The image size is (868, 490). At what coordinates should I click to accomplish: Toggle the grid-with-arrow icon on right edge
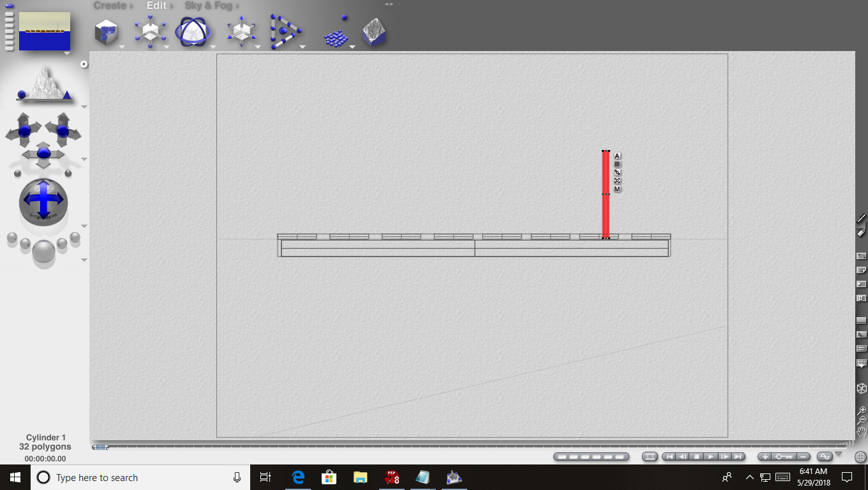click(x=862, y=363)
